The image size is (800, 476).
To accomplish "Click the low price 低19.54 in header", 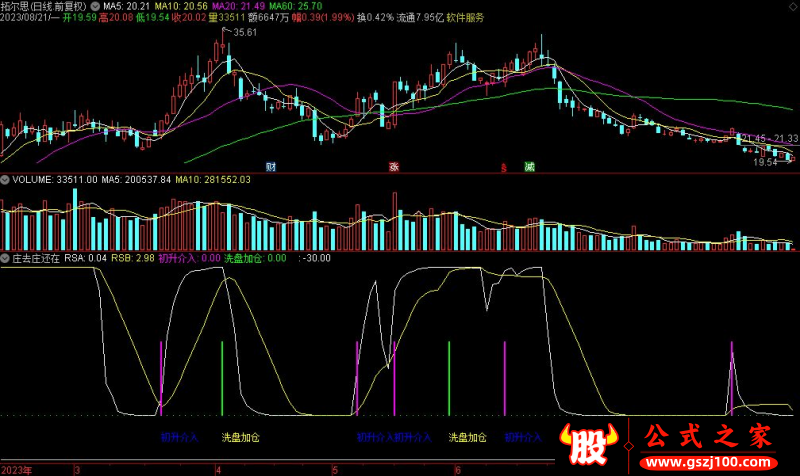I will point(153,17).
